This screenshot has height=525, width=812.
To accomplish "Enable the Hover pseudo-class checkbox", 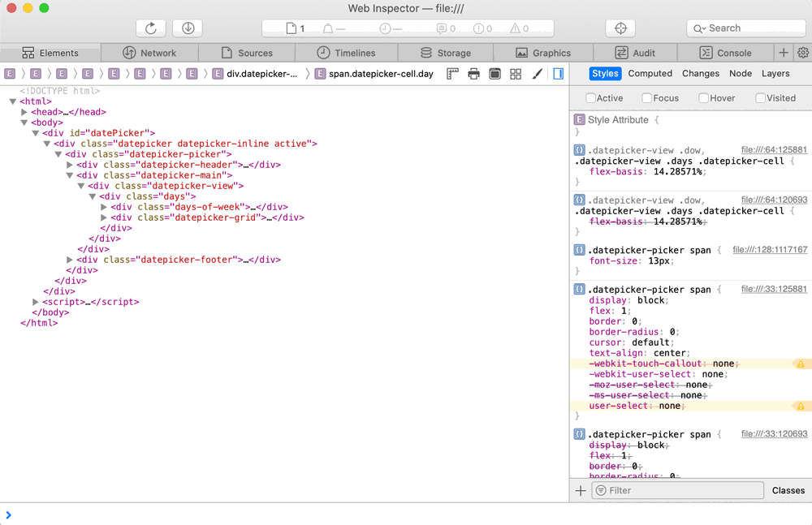I will [x=703, y=98].
